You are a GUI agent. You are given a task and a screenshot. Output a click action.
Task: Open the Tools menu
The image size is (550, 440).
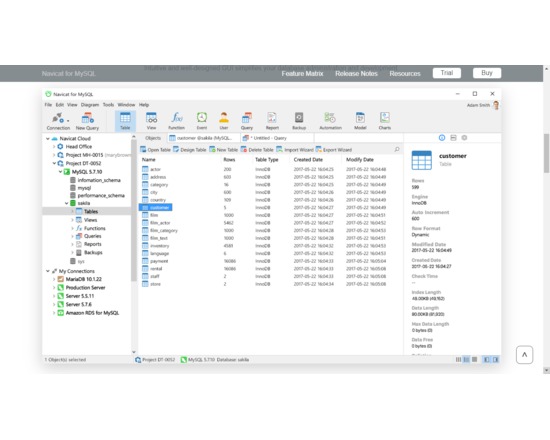pos(108,105)
